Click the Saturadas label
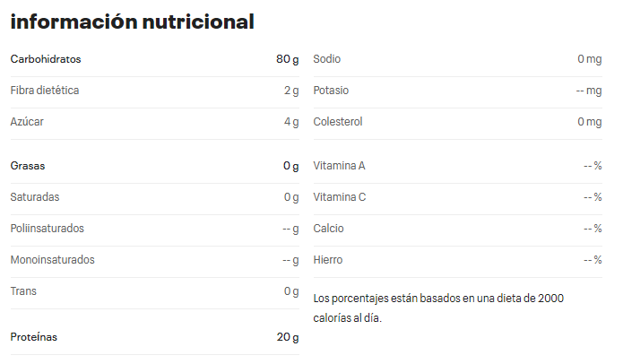This screenshot has width=623, height=364. [x=35, y=197]
